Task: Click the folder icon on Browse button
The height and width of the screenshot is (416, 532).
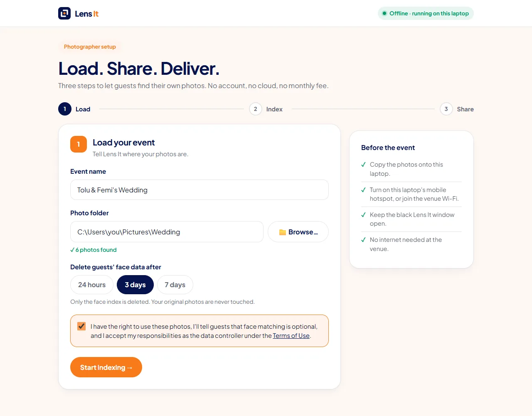Action: point(283,232)
